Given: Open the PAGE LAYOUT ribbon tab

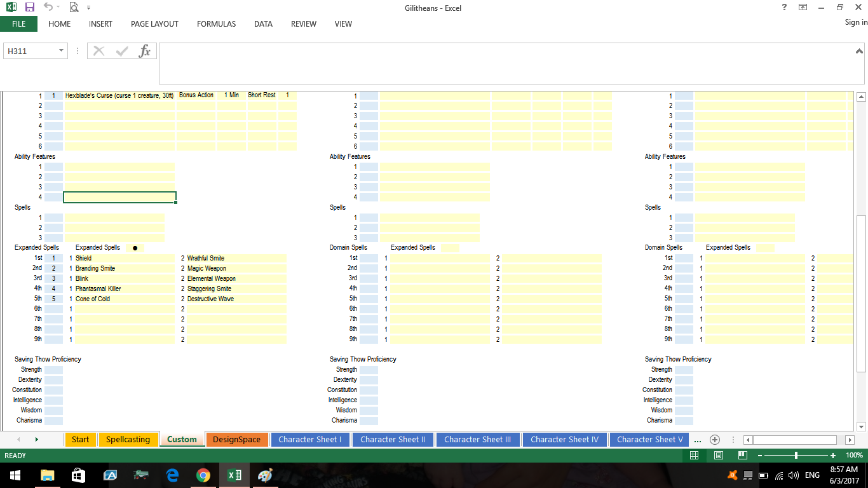Looking at the screenshot, I should pyautogui.click(x=154, y=24).
